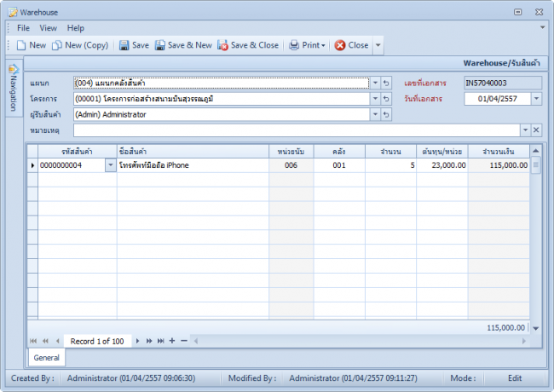
Task: Click the row indicator arrow of first row
Action: coord(32,165)
